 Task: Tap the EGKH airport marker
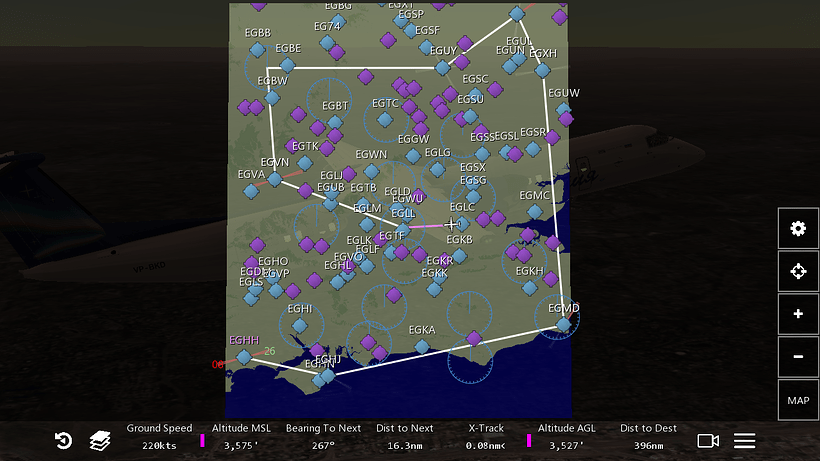pyautogui.click(x=529, y=287)
